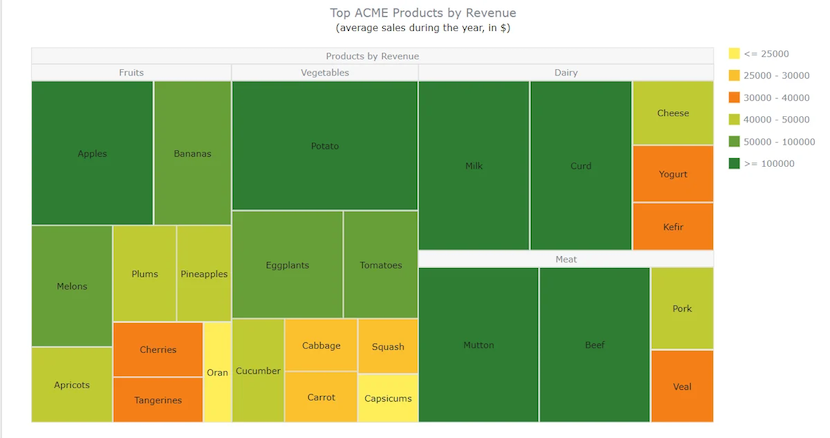
Task: Toggle the 30000 - 40000 legend range
Action: pos(769,97)
